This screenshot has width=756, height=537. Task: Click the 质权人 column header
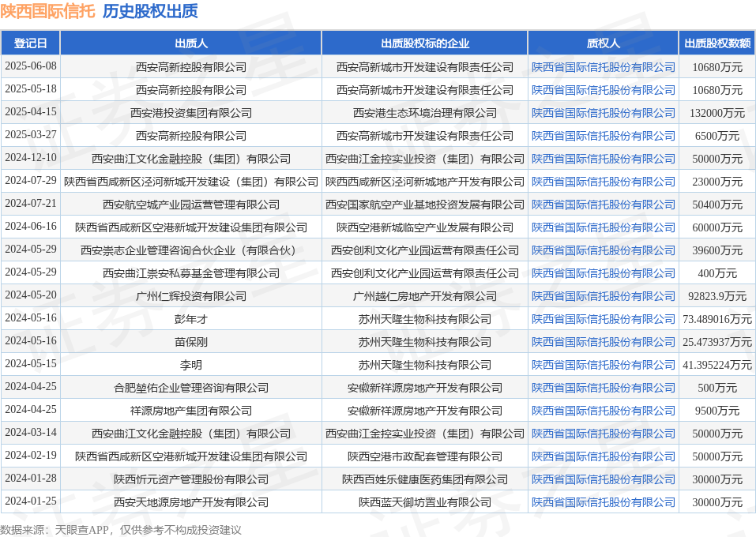pyautogui.click(x=604, y=43)
